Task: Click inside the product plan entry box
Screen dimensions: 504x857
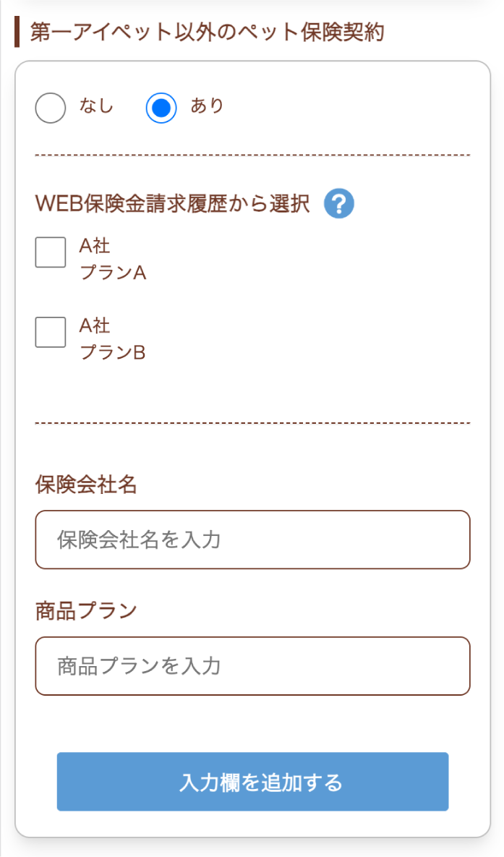Action: tap(252, 666)
